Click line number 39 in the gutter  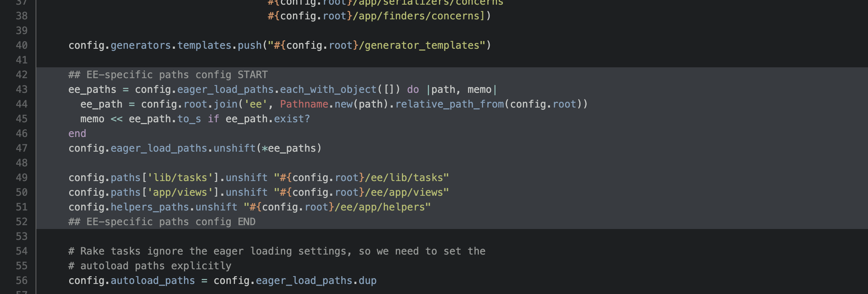pyautogui.click(x=22, y=31)
